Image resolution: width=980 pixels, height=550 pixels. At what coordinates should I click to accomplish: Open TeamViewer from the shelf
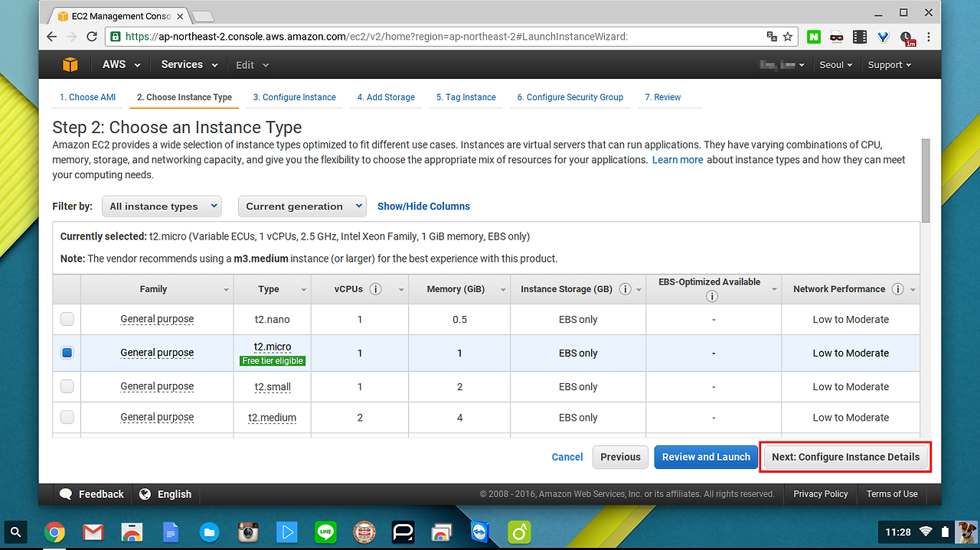[480, 532]
